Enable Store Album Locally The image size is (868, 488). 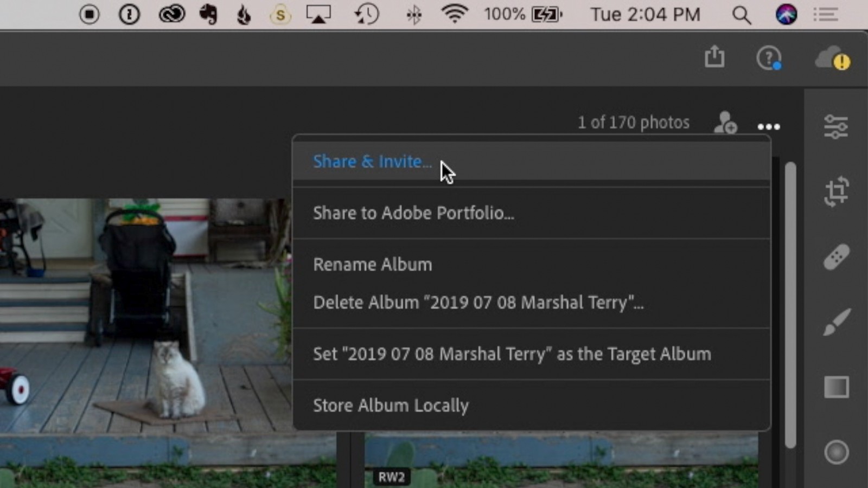tap(391, 406)
